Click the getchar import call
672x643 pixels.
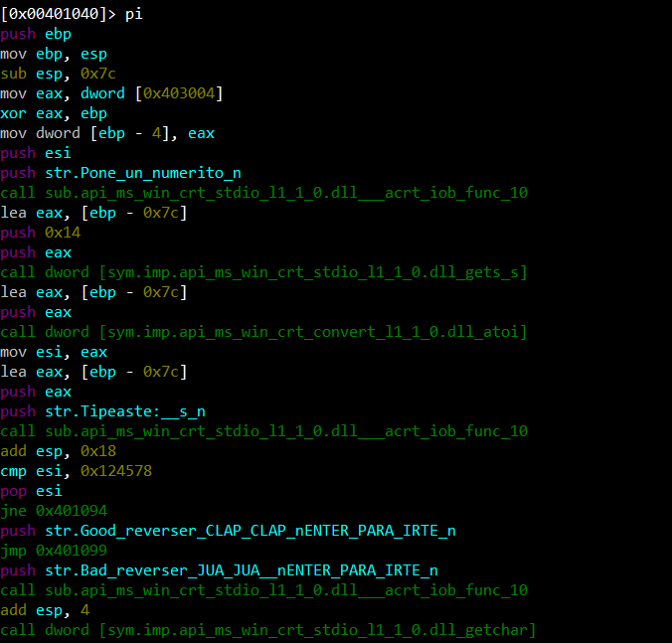click(268, 630)
